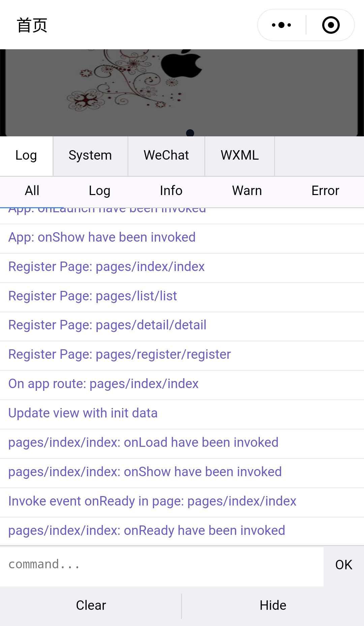Select 'On app route: pages/index/index' log
This screenshot has width=364, height=626.
point(182,384)
